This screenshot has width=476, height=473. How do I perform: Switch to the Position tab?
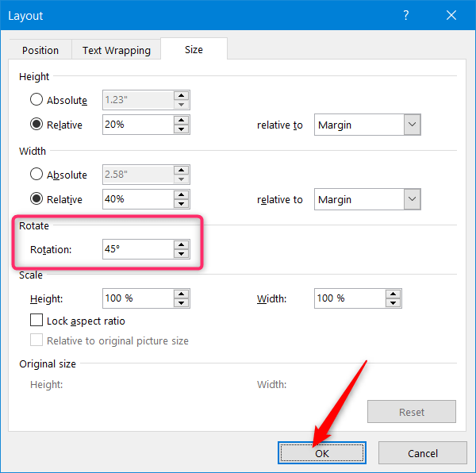[x=40, y=50]
